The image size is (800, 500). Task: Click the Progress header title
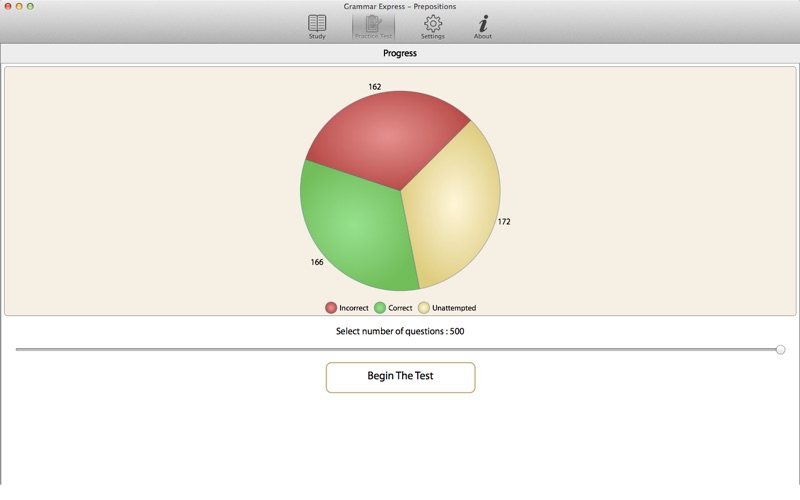(x=400, y=53)
